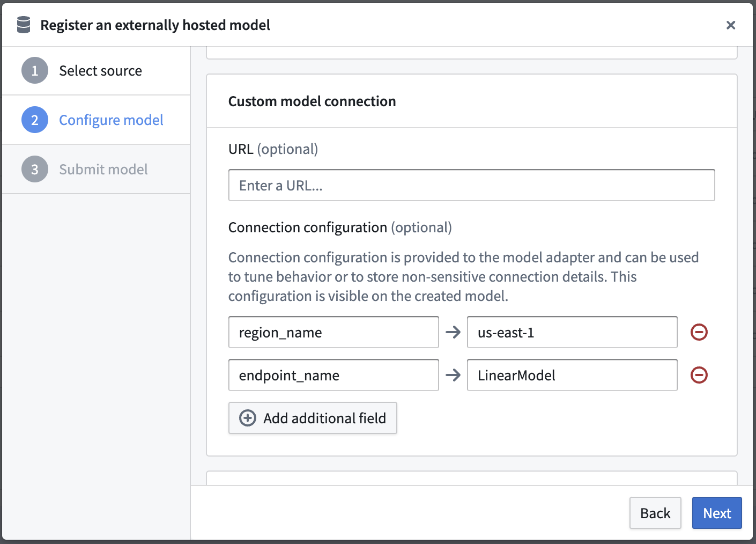Click the step 2 number circle
Screen dimensions: 756x544
coord(35,120)
